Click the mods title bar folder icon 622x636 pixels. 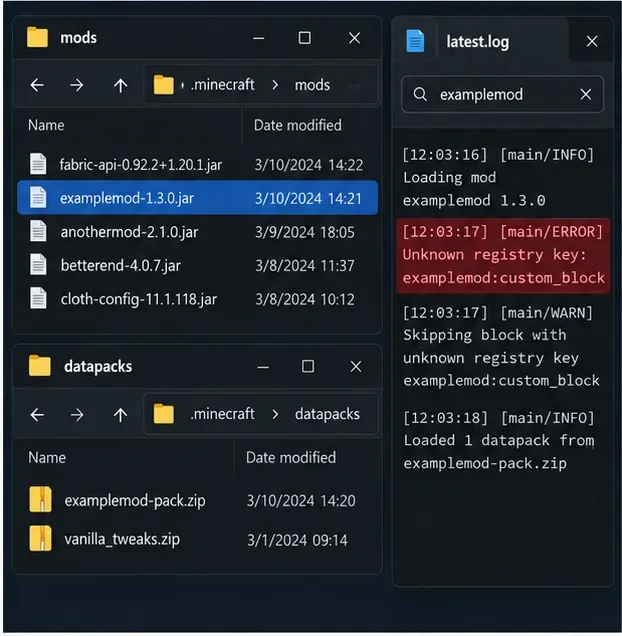tap(37, 37)
